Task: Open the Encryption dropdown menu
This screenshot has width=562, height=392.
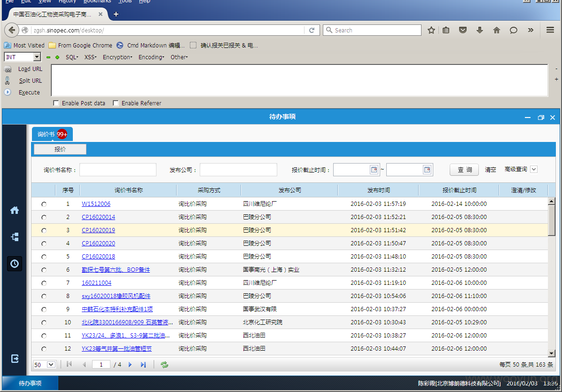Action: click(x=117, y=57)
